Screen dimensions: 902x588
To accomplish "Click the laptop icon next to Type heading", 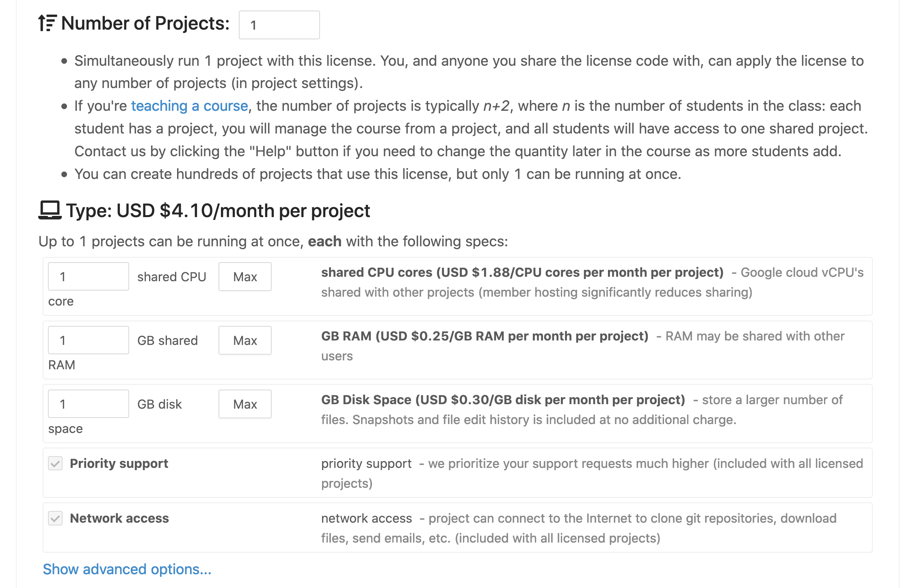I will point(50,210).
